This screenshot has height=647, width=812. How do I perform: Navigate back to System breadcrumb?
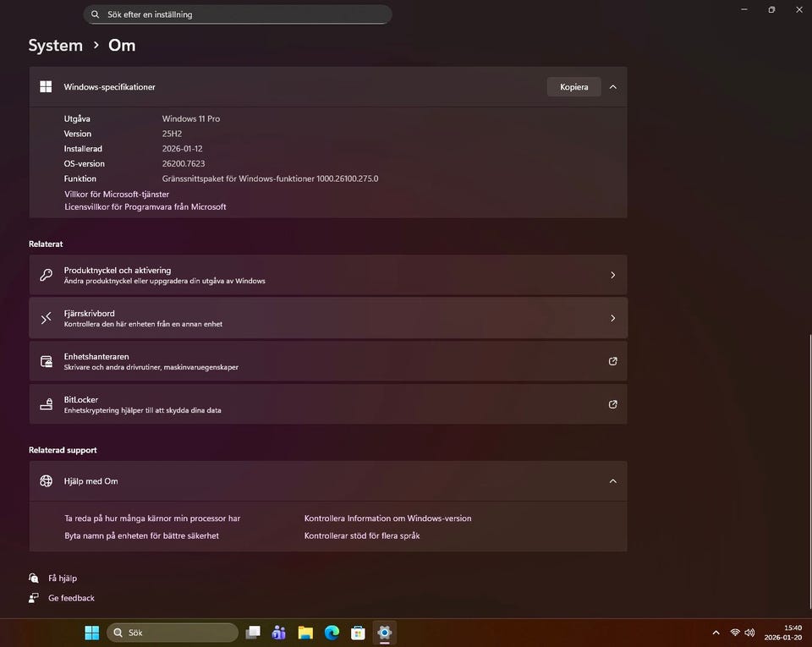coord(56,46)
